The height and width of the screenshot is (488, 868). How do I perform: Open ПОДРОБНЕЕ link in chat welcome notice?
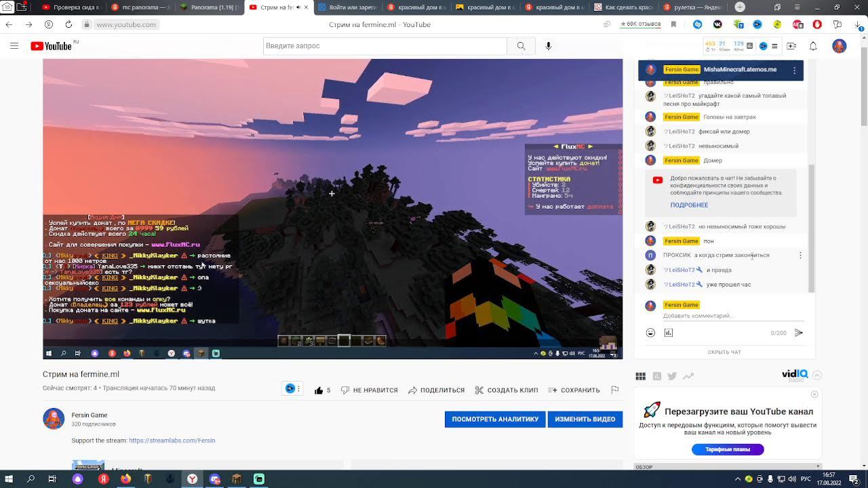[x=689, y=205]
